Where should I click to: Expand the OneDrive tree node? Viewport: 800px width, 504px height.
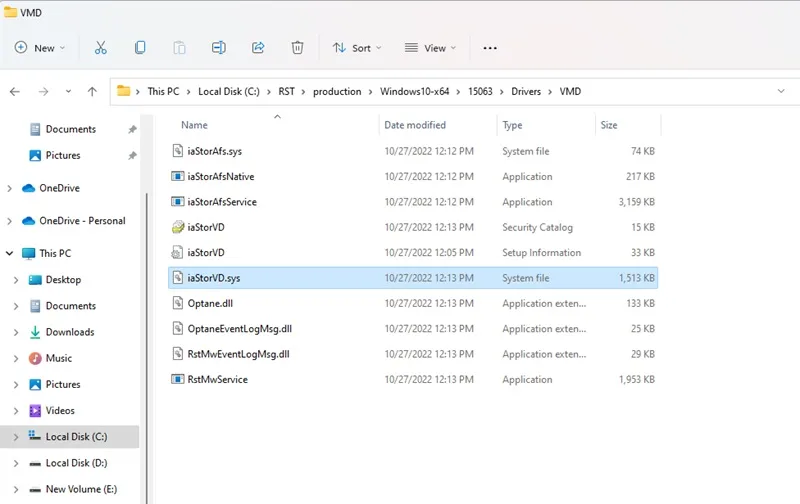coord(10,188)
